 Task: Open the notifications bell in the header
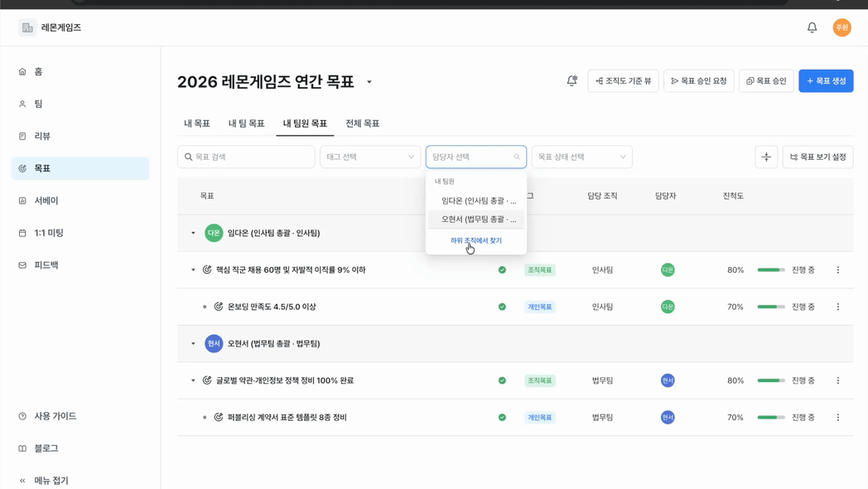tap(812, 27)
